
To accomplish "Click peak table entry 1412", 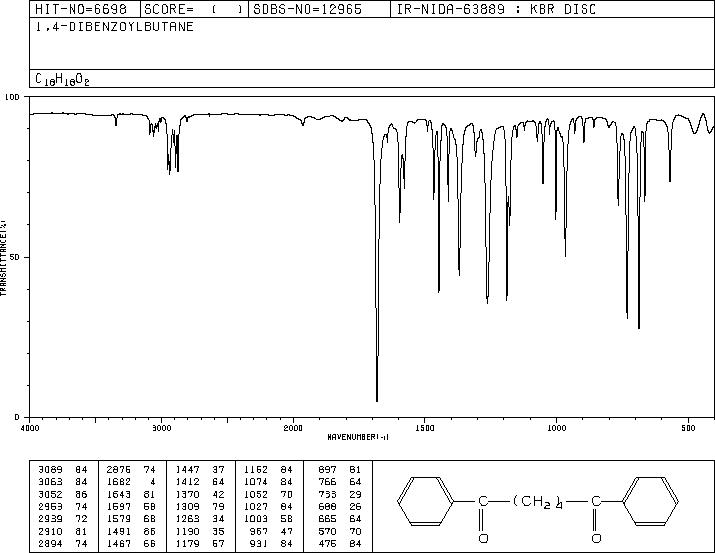I will pos(187,481).
